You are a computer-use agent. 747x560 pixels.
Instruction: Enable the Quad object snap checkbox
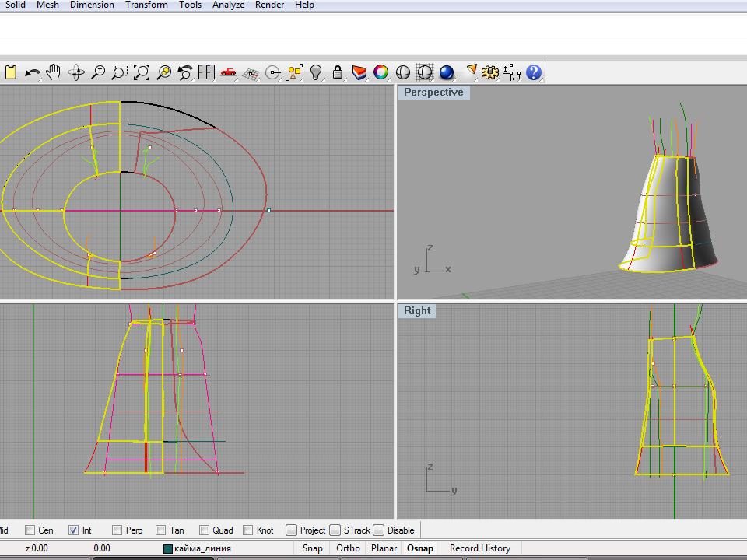point(205,530)
